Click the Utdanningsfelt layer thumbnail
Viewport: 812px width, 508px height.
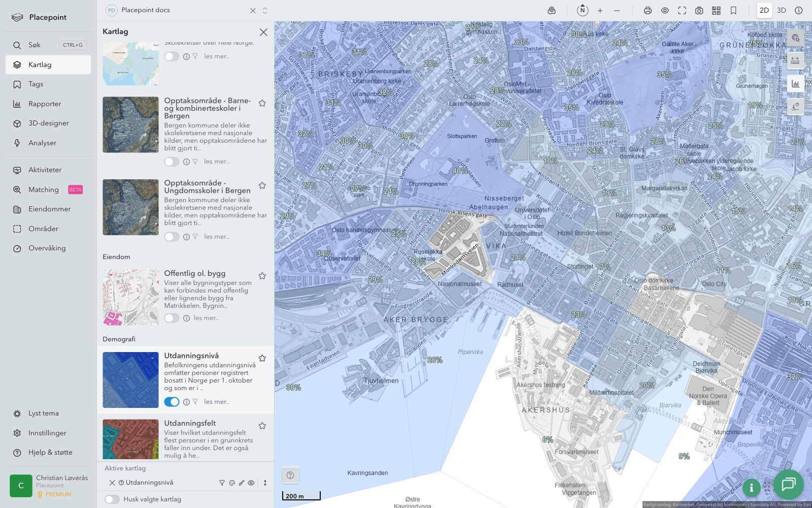point(130,439)
